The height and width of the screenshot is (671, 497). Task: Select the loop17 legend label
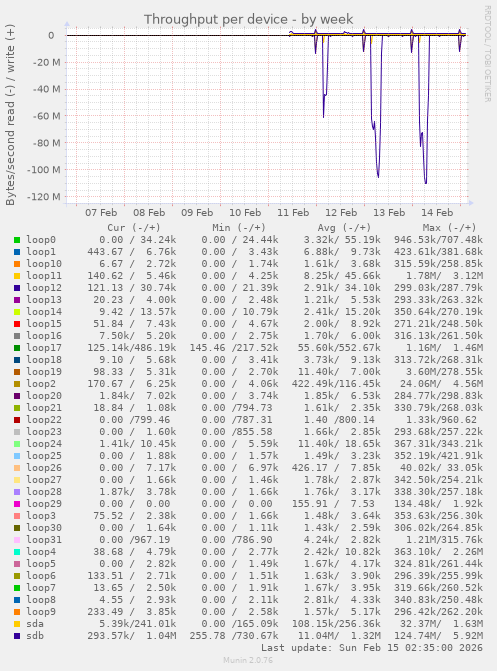44,348
